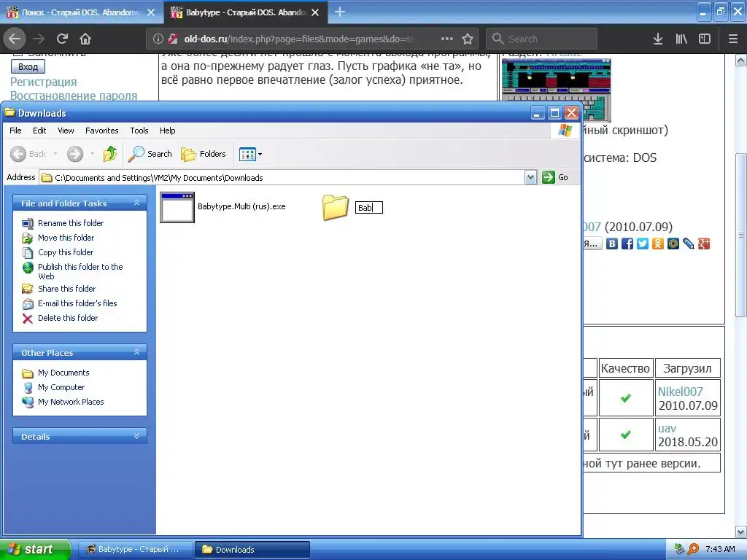
Task: Open the Forward history dropdown arrow
Action: click(92, 154)
